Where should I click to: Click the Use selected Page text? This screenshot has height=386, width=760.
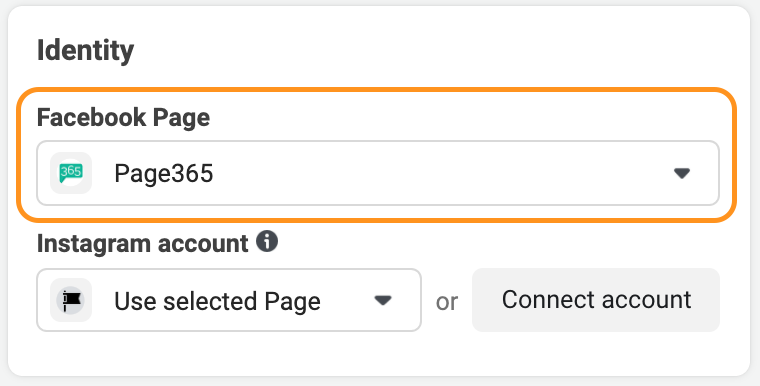[217, 301]
